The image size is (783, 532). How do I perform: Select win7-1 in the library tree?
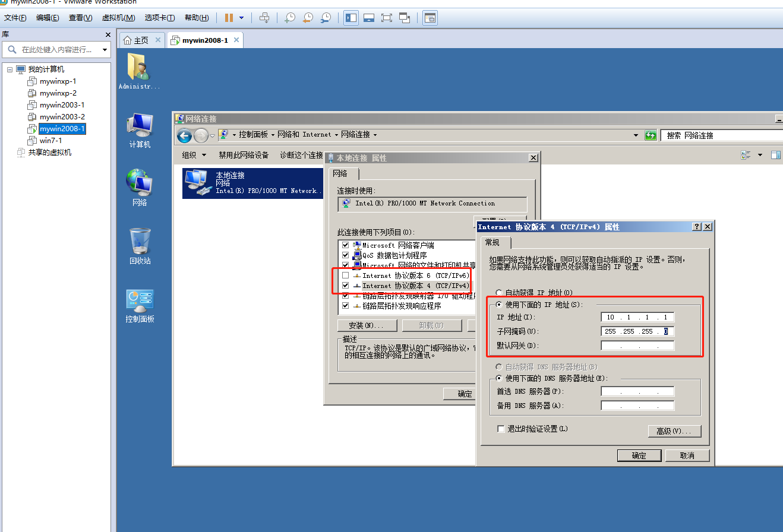point(50,141)
